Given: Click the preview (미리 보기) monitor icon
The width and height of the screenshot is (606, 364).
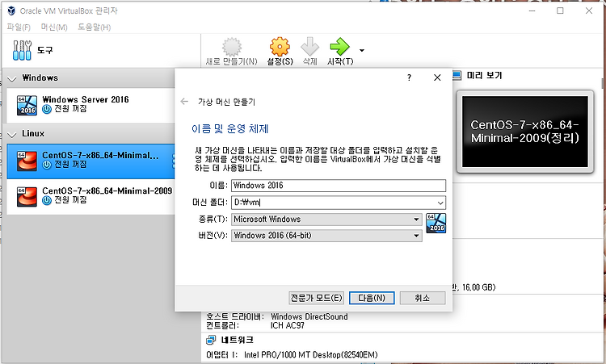Looking at the screenshot, I should point(457,75).
